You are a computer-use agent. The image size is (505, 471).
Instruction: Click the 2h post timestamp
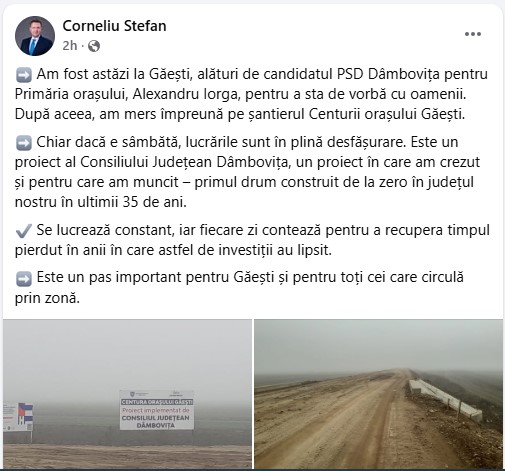pyautogui.click(x=70, y=46)
